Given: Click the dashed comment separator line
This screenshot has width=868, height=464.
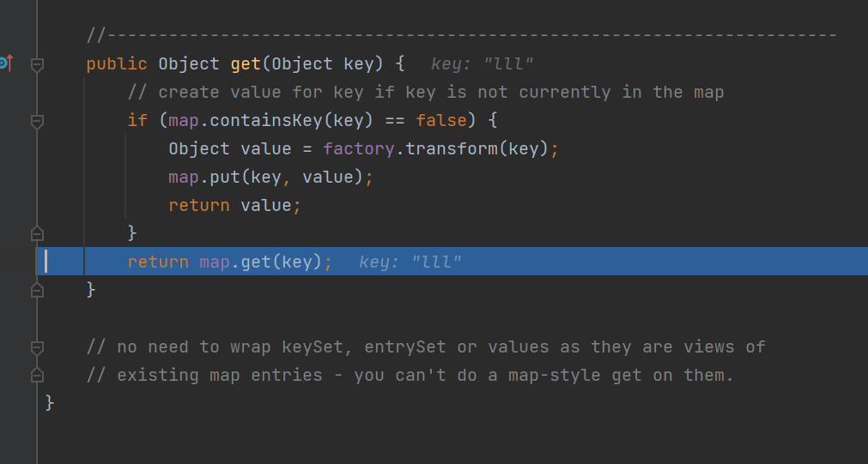Looking at the screenshot, I should 462,36.
